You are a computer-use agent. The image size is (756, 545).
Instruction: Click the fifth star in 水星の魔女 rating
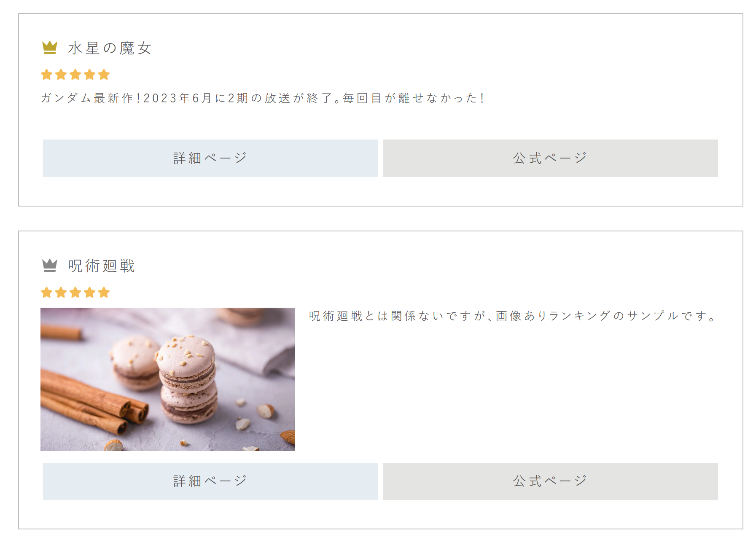pos(104,75)
